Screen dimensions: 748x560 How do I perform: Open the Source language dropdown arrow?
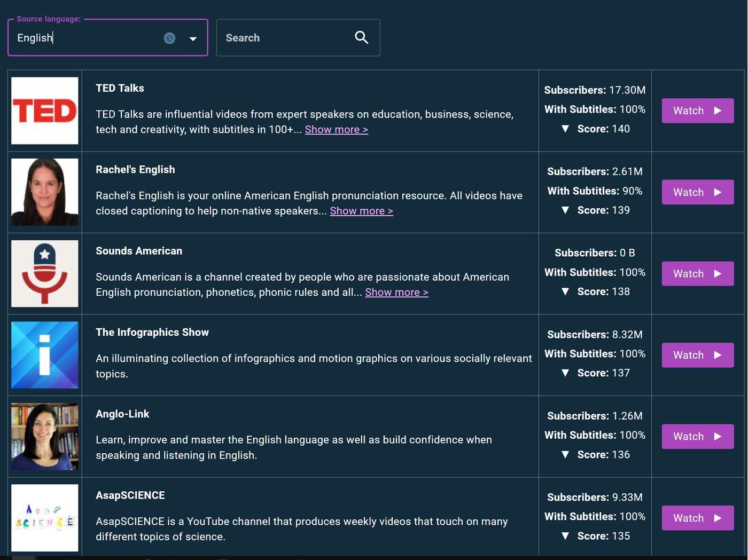point(193,38)
